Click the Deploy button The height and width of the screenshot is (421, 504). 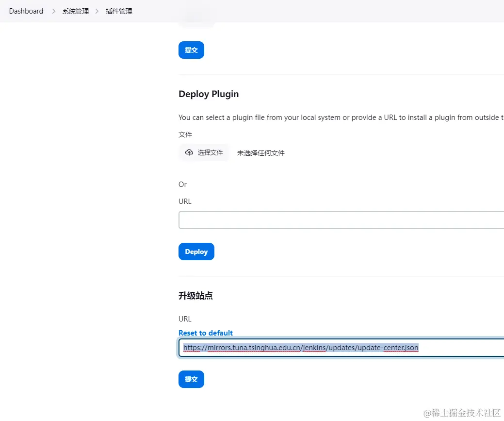tap(196, 252)
